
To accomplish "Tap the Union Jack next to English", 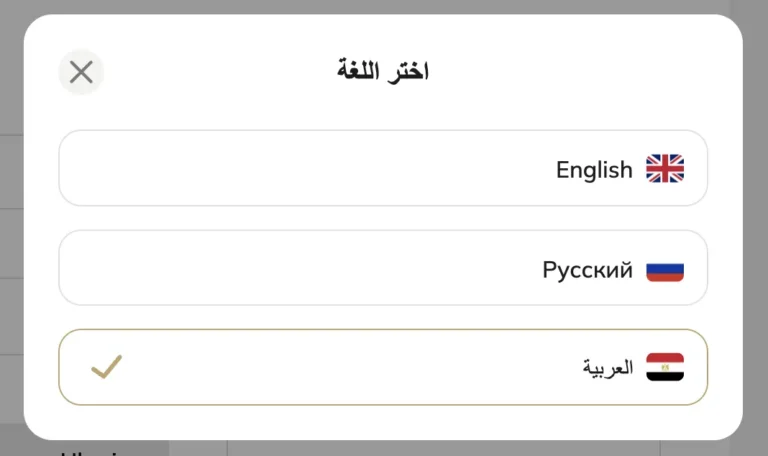I will point(665,169).
